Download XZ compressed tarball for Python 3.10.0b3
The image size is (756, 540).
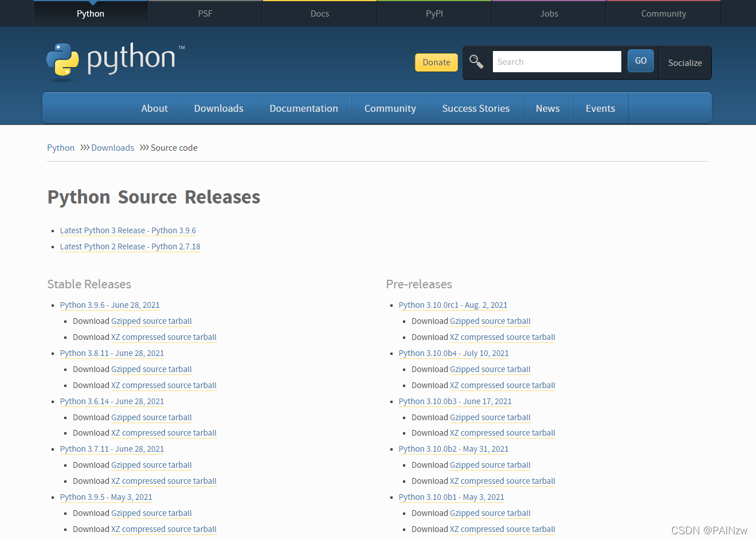tap(503, 433)
